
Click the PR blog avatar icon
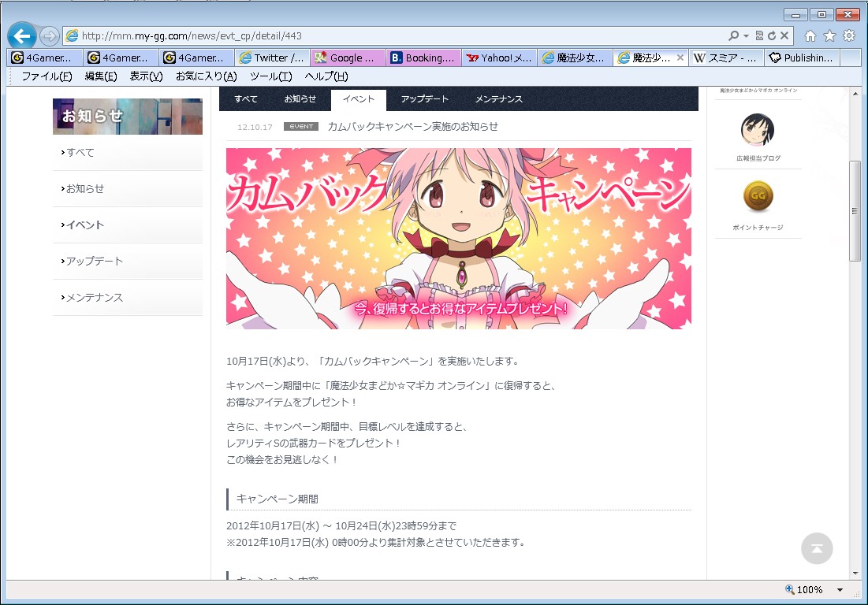pyautogui.click(x=758, y=129)
